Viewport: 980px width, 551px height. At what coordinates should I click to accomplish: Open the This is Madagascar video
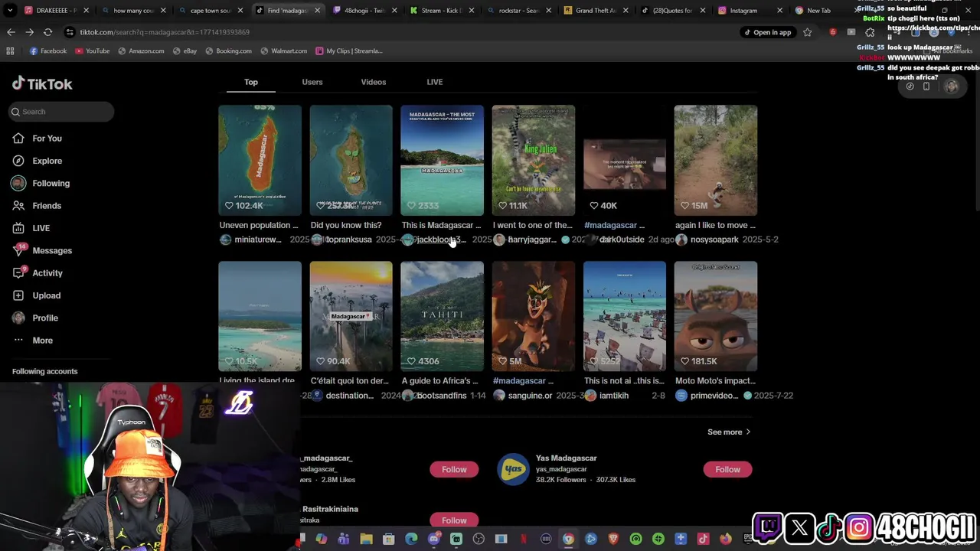pyautogui.click(x=442, y=160)
